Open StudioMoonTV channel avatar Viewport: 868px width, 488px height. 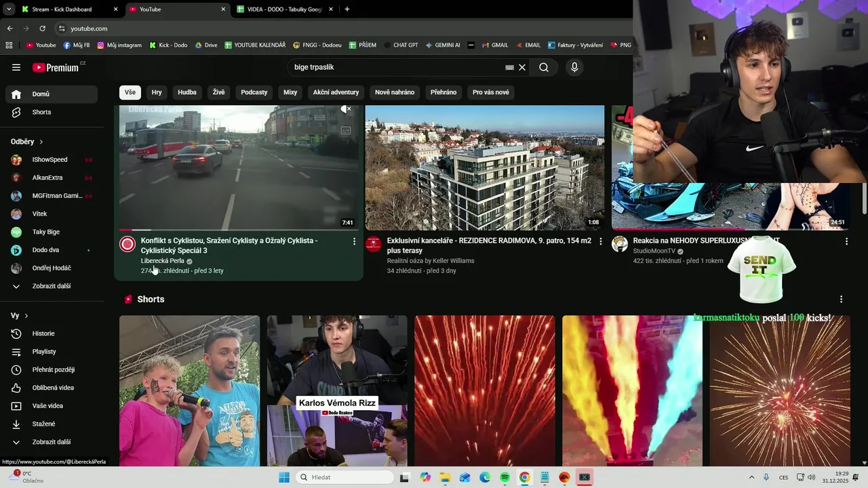click(x=620, y=244)
